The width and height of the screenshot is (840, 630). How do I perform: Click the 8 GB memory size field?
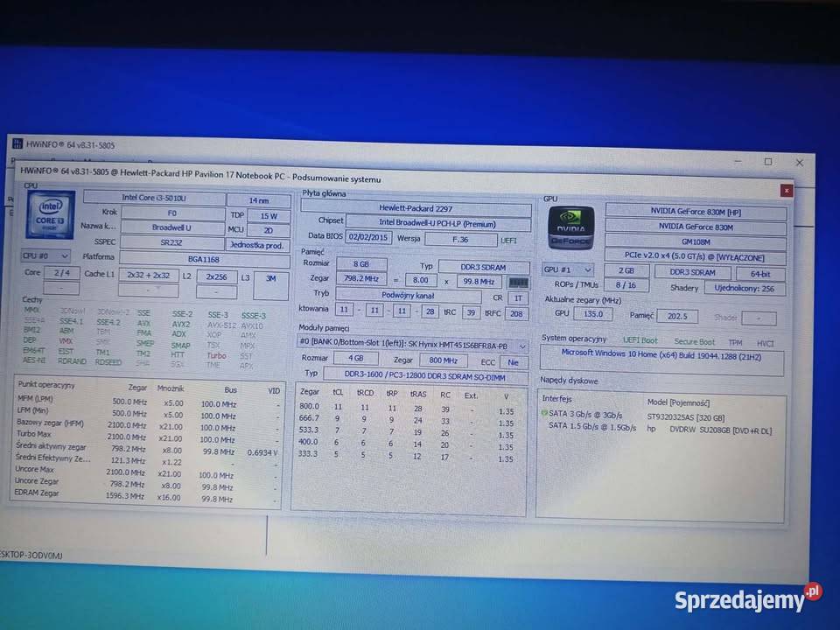pos(361,264)
